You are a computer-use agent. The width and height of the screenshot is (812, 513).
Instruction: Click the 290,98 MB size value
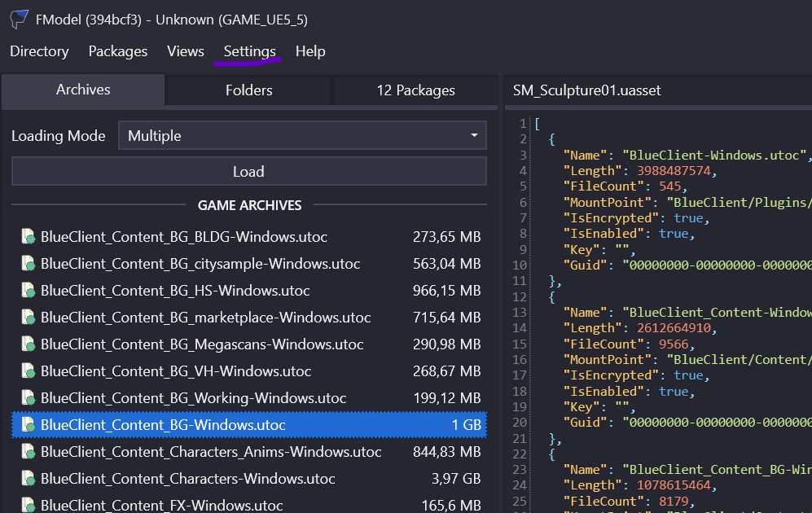click(447, 344)
